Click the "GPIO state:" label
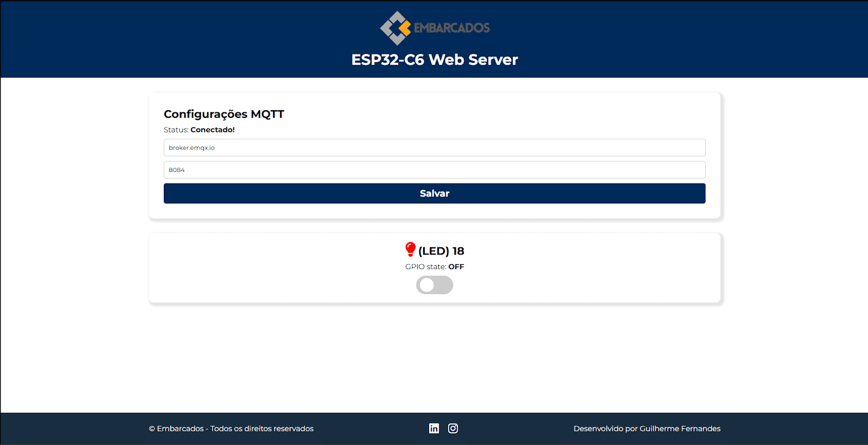Viewport: 868px width, 445px height. pyautogui.click(x=425, y=266)
